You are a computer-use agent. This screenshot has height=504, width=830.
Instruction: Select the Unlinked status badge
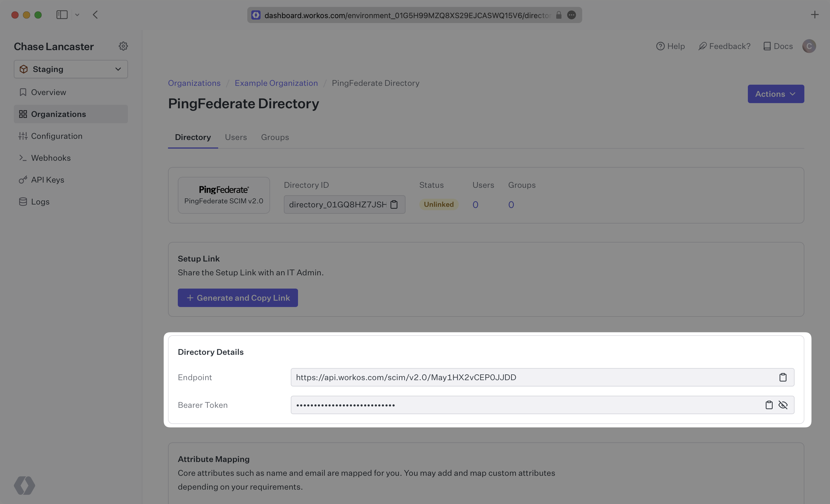(438, 204)
